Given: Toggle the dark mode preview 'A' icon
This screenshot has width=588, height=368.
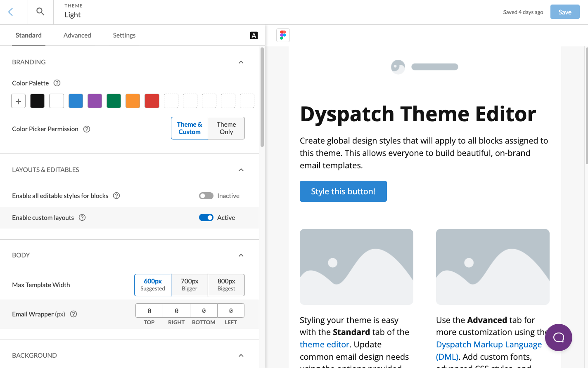Looking at the screenshot, I should (254, 35).
